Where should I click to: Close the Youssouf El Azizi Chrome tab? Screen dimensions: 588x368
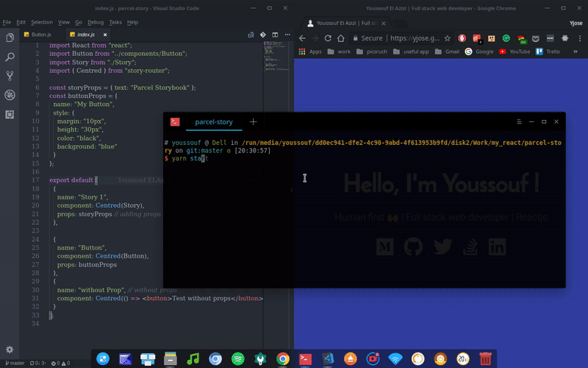383,24
